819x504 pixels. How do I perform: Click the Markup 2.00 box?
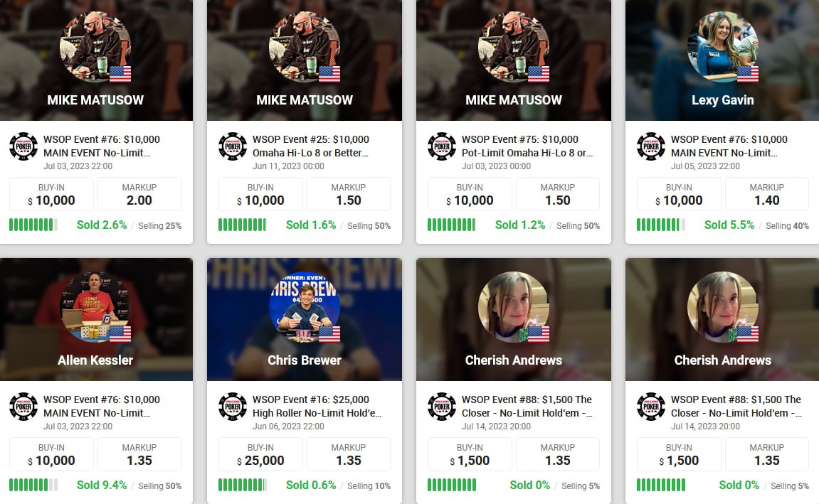(x=139, y=194)
